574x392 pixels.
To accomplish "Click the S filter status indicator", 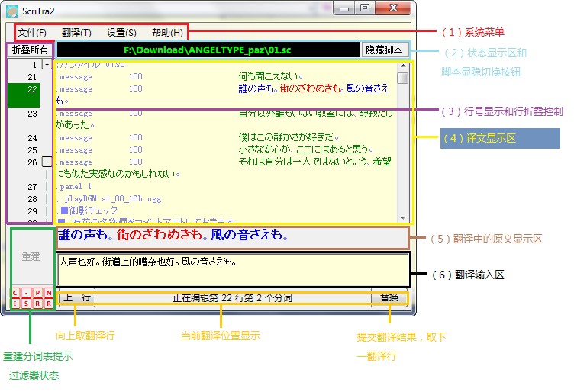I will tap(27, 304).
